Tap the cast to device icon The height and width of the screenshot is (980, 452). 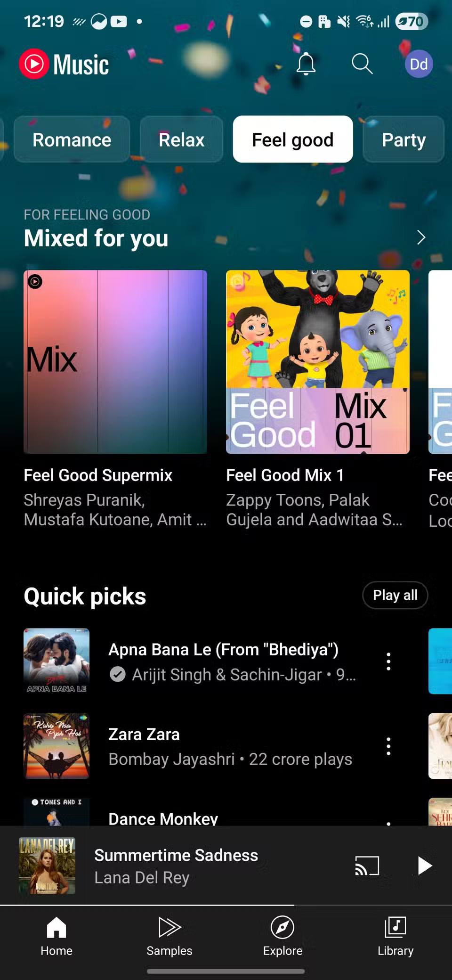coord(367,866)
